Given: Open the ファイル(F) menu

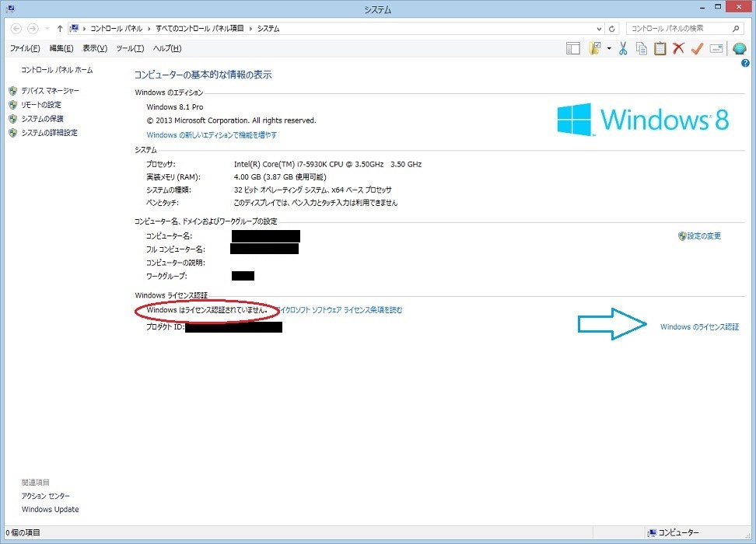Looking at the screenshot, I should click(25, 48).
